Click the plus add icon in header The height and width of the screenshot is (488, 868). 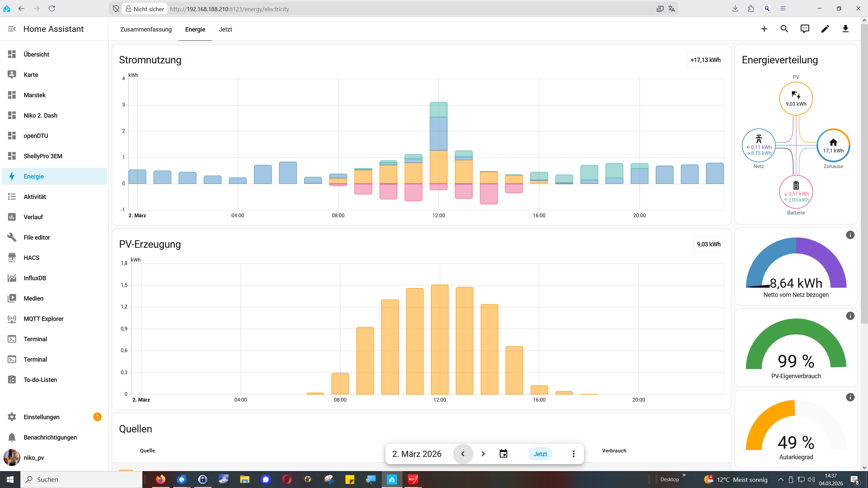(764, 29)
